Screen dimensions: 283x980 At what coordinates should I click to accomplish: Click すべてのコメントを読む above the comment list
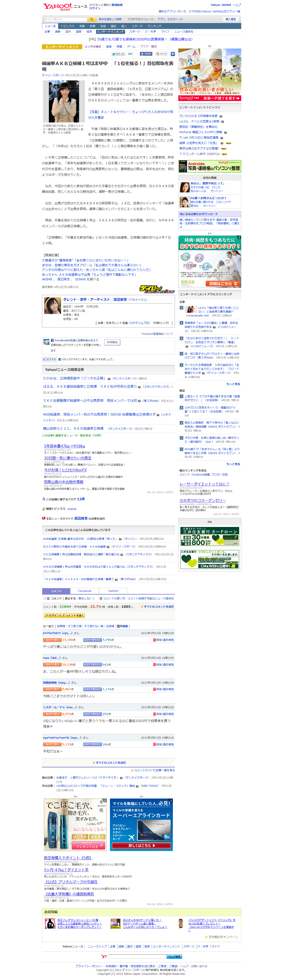[x=157, y=607]
